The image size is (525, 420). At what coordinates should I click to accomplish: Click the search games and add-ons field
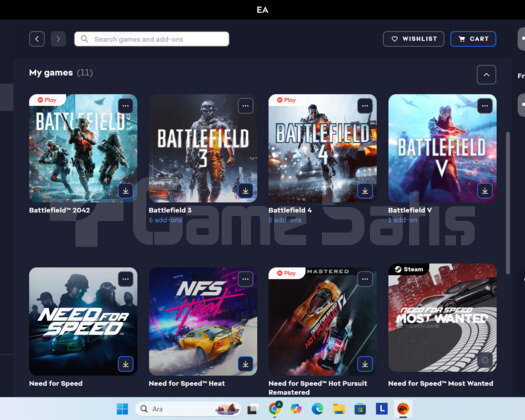(152, 39)
